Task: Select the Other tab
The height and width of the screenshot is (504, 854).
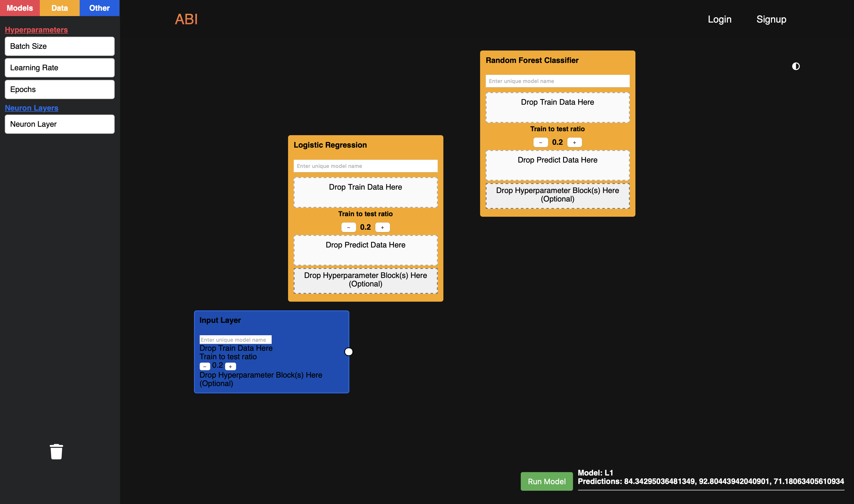Action: click(x=99, y=8)
